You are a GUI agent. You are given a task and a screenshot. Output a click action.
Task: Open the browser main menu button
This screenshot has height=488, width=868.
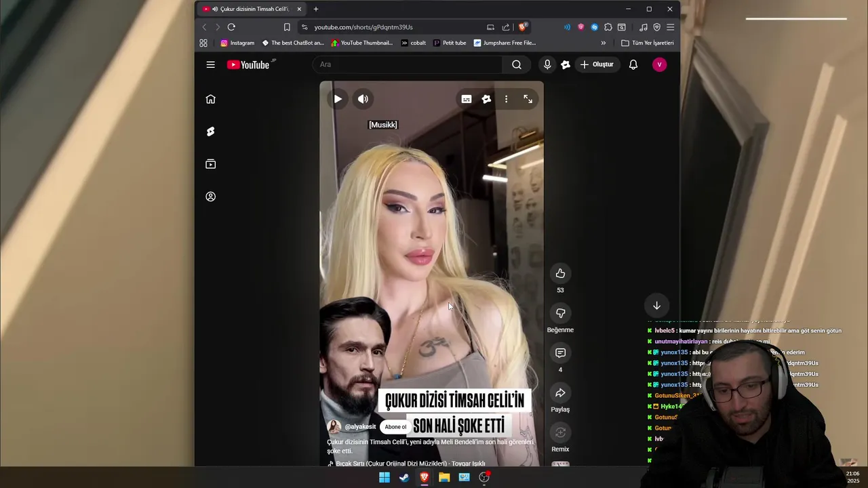(670, 27)
